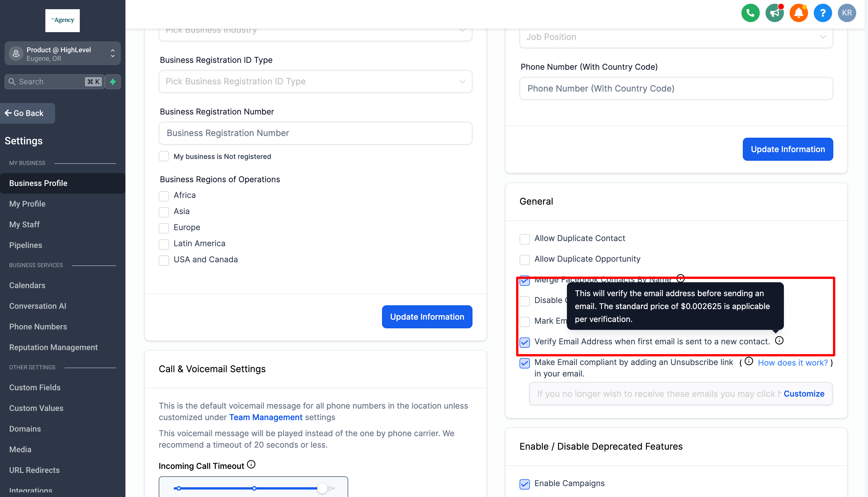The width and height of the screenshot is (868, 497).
Task: Click the Business Registration Number field
Action: (x=315, y=133)
